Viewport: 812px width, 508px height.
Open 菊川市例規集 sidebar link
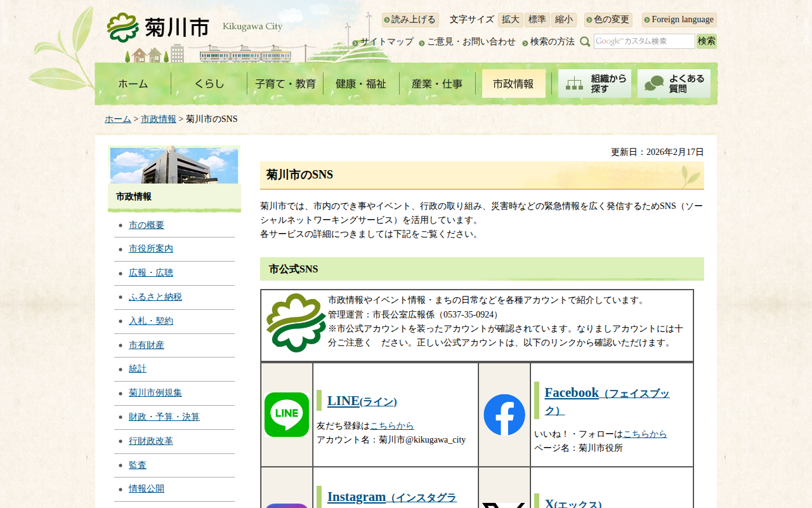(155, 393)
